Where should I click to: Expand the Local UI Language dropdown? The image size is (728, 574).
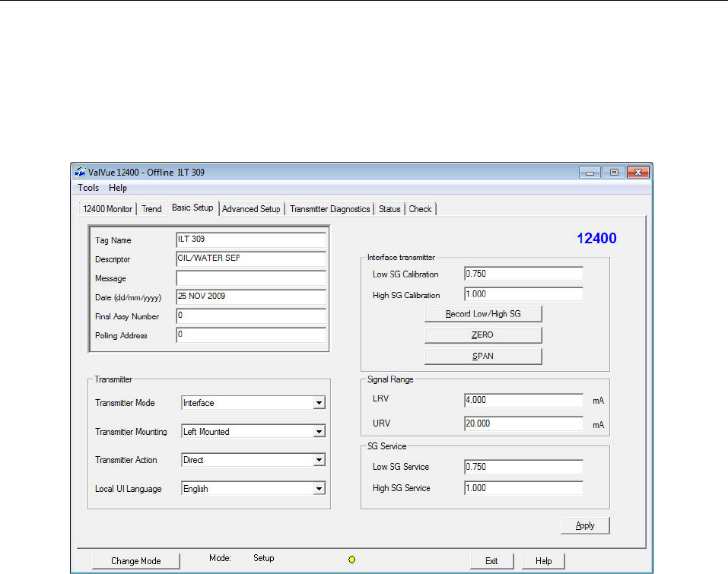click(x=319, y=489)
